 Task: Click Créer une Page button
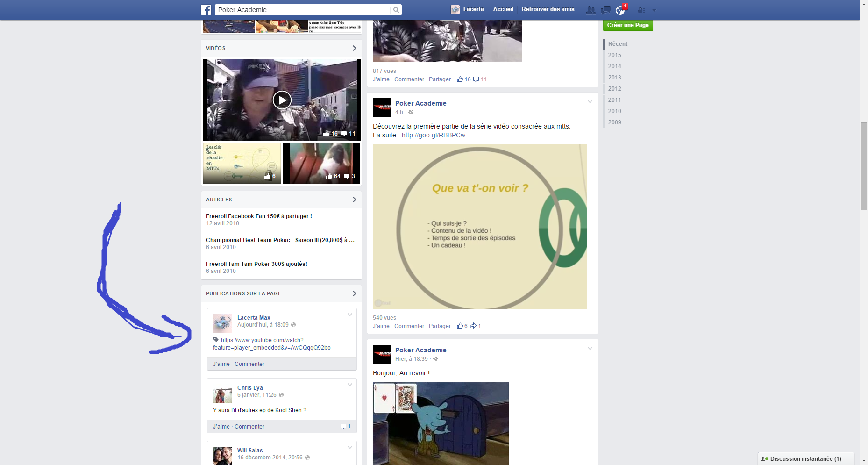(628, 25)
